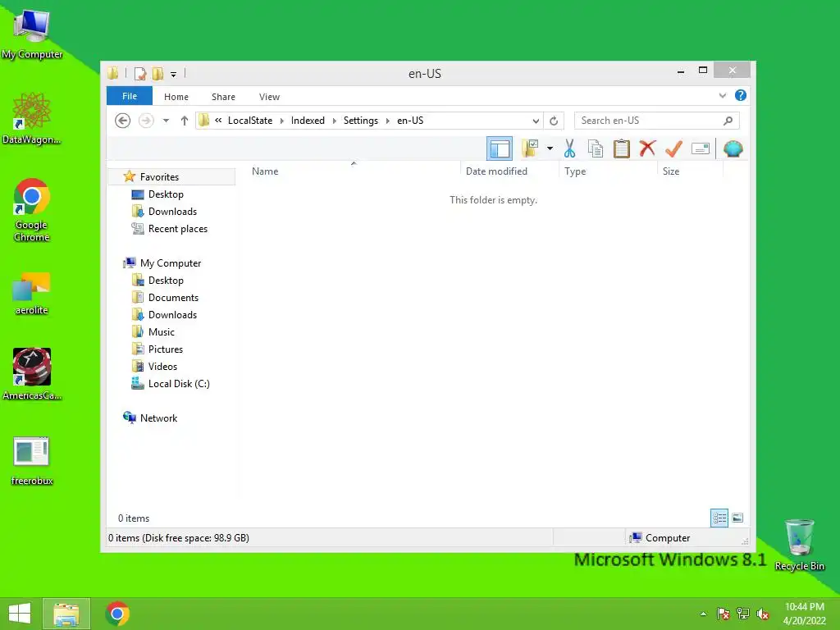This screenshot has height=630, width=840.
Task: Click the Refresh button
Action: click(x=554, y=121)
